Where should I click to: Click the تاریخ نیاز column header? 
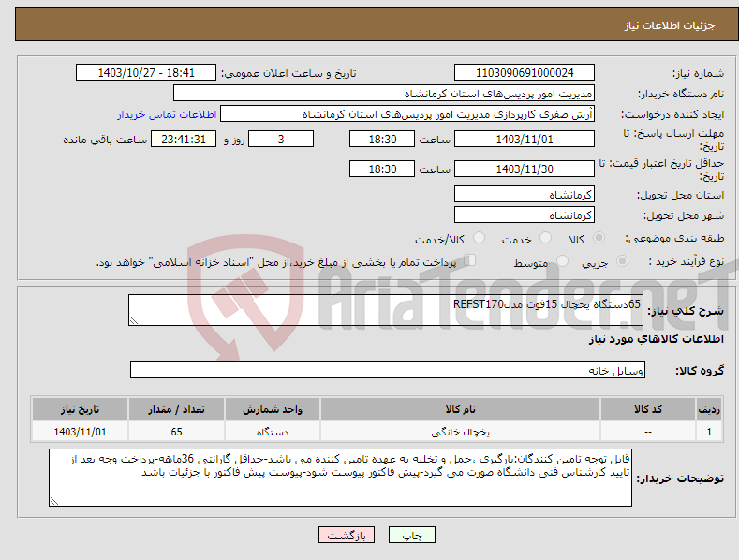(81, 409)
